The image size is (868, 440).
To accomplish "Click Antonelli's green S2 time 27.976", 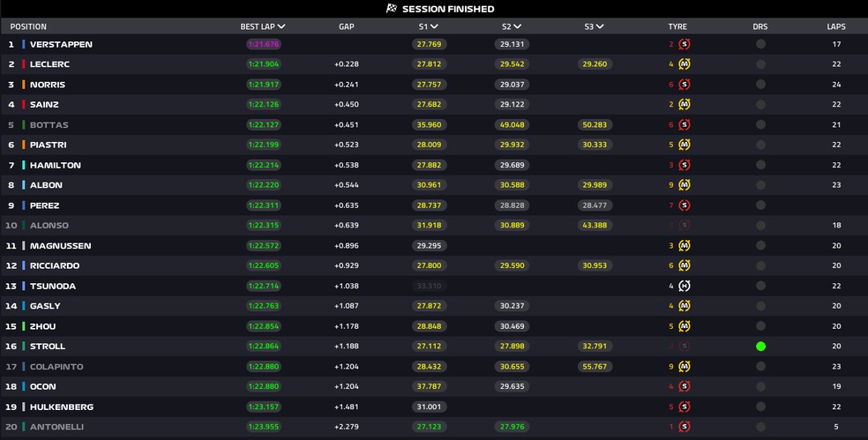I will click(x=512, y=427).
